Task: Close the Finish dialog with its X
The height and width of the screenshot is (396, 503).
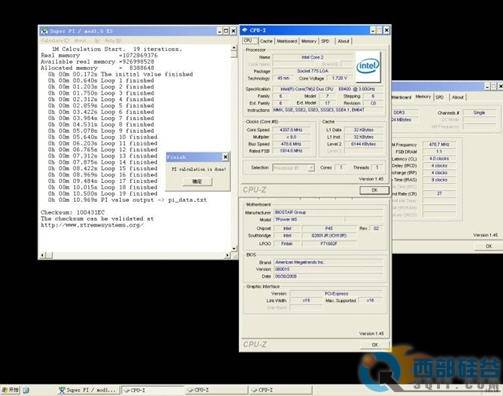Action: click(225, 157)
